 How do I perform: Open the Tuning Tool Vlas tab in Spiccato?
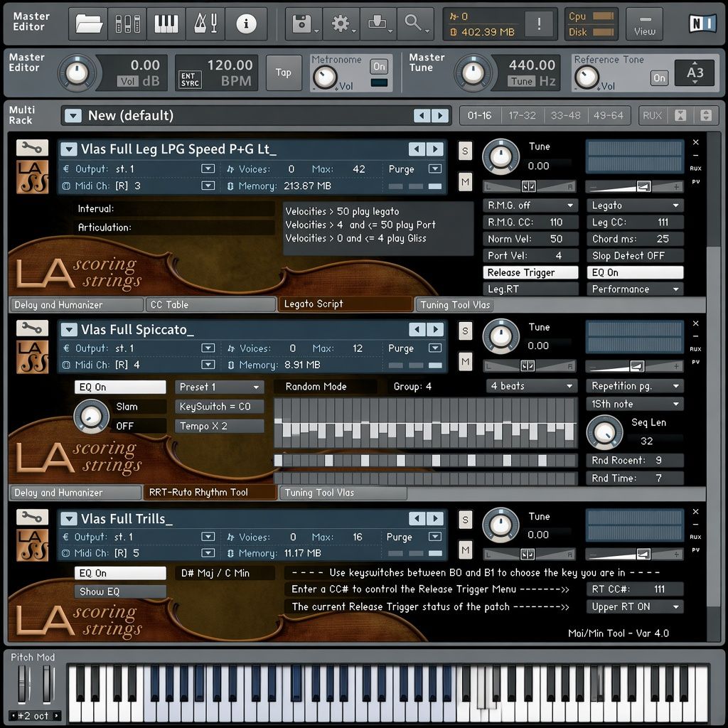pos(343,493)
